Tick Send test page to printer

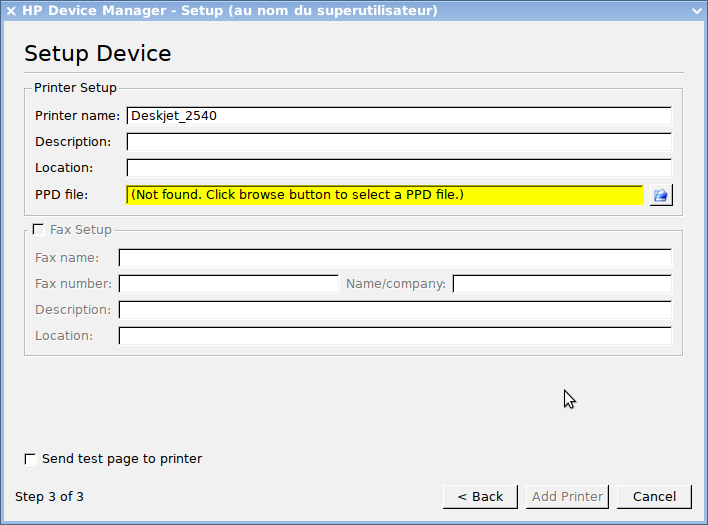pyautogui.click(x=30, y=459)
